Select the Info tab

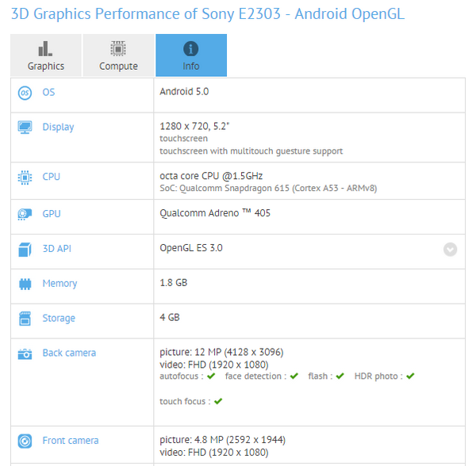pos(191,55)
